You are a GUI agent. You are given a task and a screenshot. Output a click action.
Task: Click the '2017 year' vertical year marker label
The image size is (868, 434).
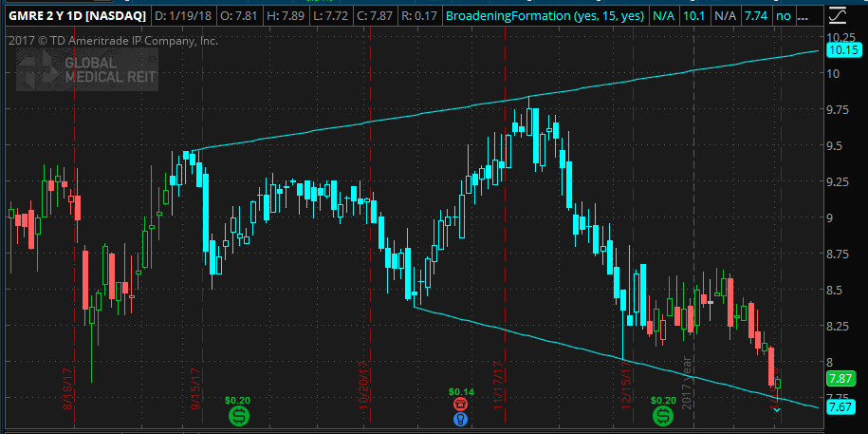(x=688, y=383)
